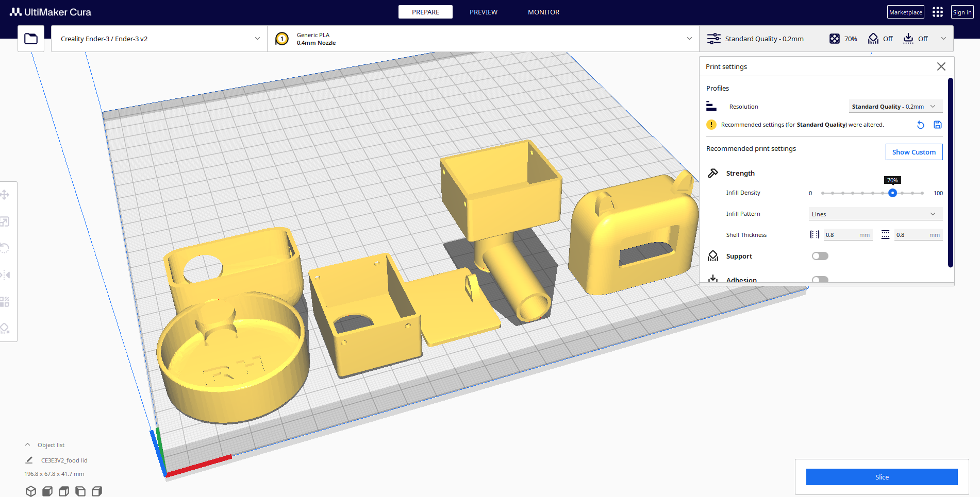Switch to the front view icon
Viewport: 980px width, 497px height.
pyautogui.click(x=47, y=491)
